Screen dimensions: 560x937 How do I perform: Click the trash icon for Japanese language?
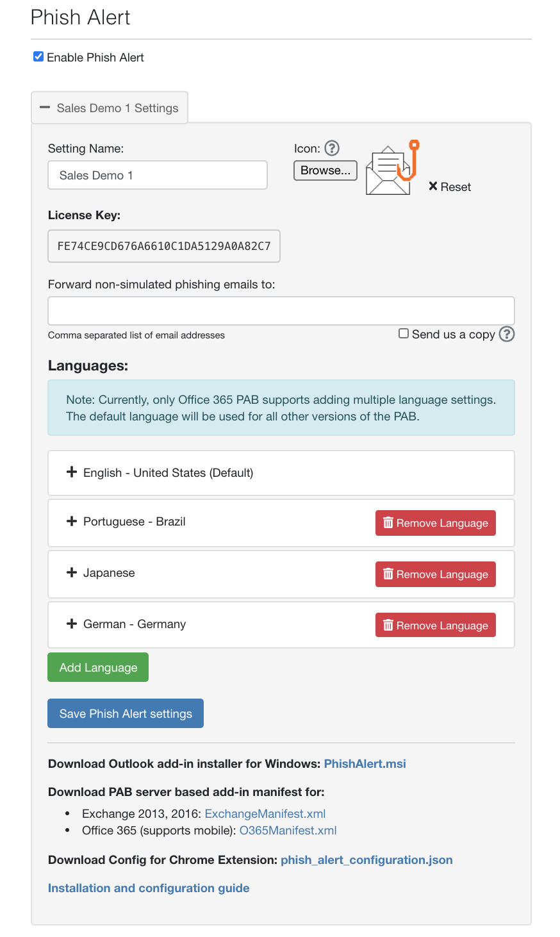coord(388,574)
